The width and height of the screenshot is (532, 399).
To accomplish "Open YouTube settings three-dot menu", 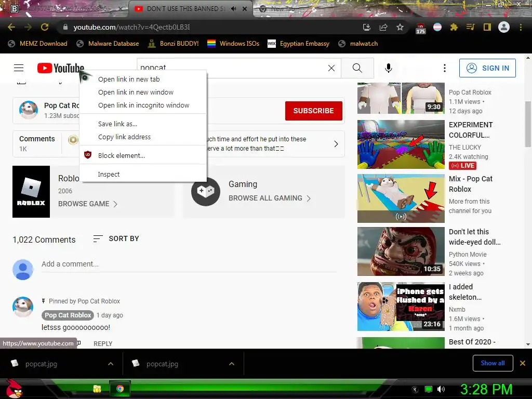I will (x=445, y=68).
